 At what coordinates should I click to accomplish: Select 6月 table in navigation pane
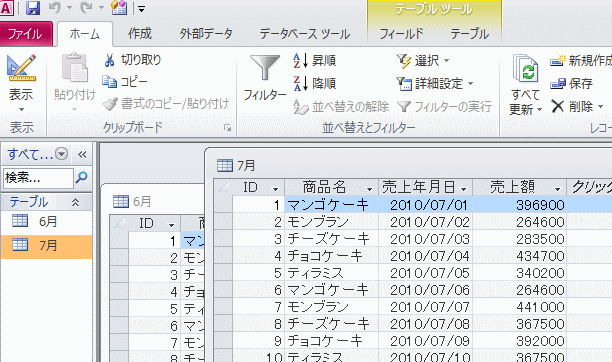46,221
